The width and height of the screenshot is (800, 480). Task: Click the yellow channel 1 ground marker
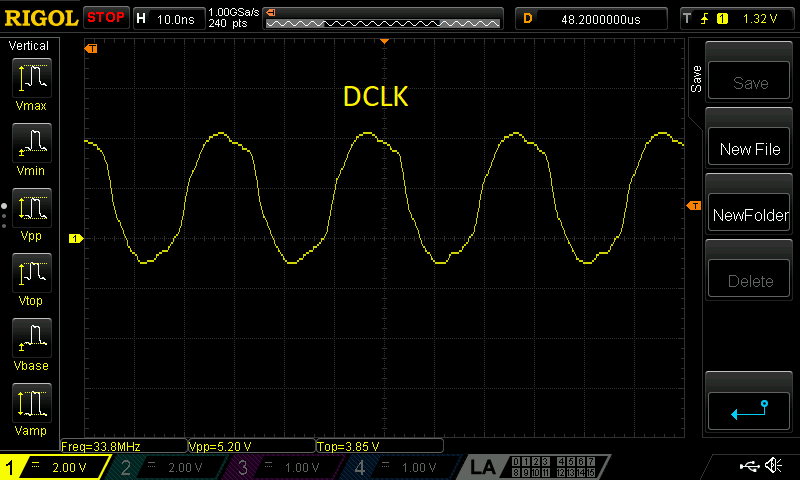click(76, 238)
